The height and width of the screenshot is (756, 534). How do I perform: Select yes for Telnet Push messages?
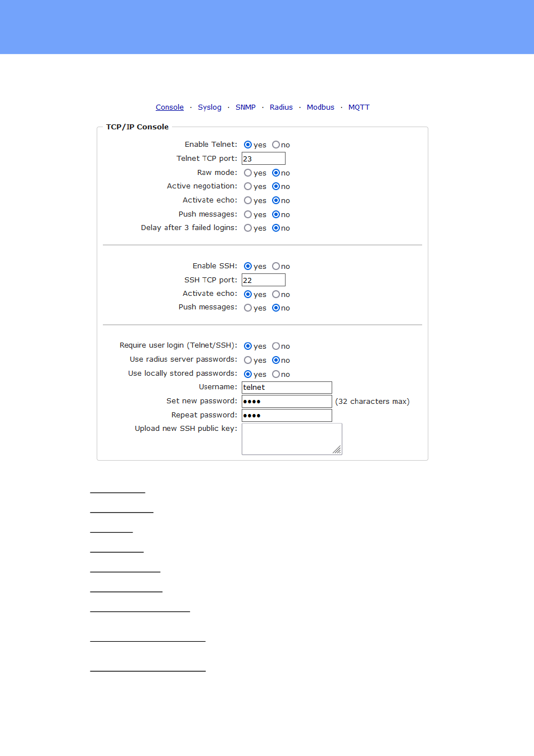click(248, 214)
